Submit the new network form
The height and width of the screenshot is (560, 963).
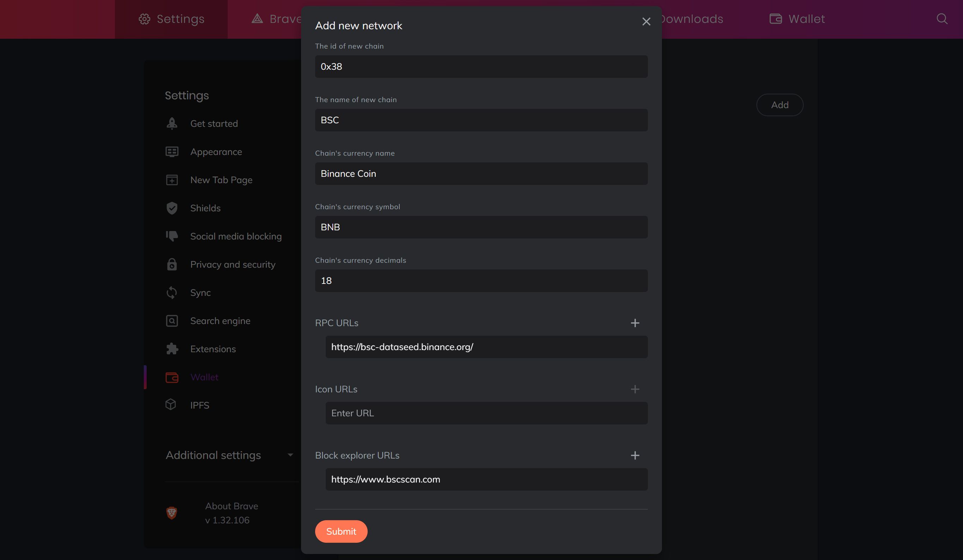point(341,531)
